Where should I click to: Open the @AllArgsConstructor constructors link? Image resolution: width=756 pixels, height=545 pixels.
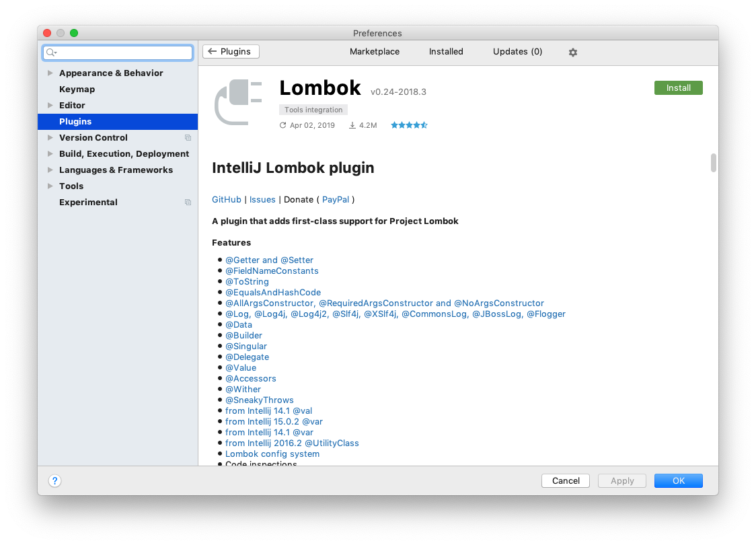pyautogui.click(x=385, y=303)
